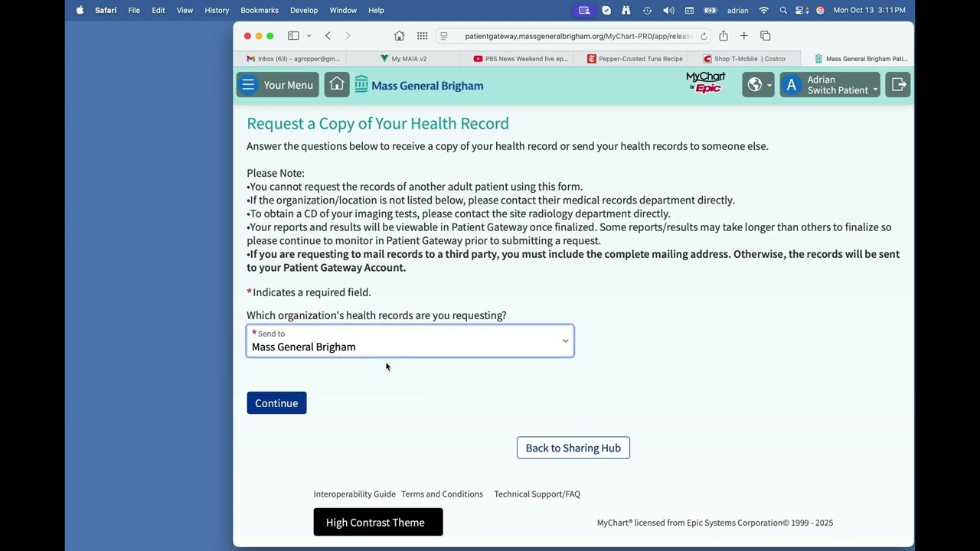Click the checkmark shield menu bar icon
This screenshot has width=980, height=551.
(x=606, y=10)
